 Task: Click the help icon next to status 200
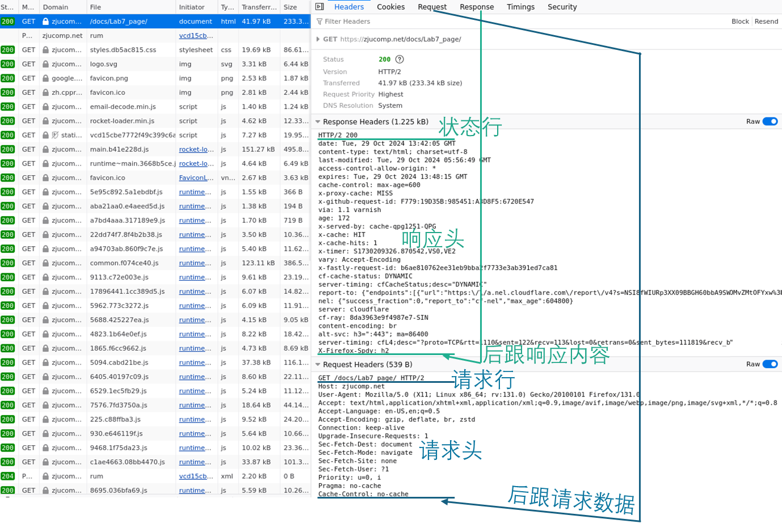pos(400,60)
